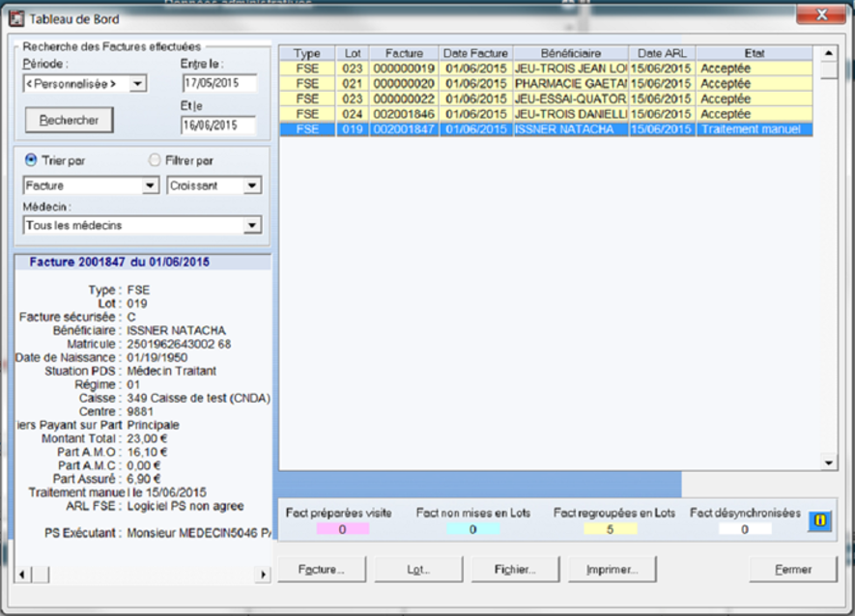Click the table scrollbar down arrow
Image resolution: width=855 pixels, height=616 pixels.
click(828, 463)
